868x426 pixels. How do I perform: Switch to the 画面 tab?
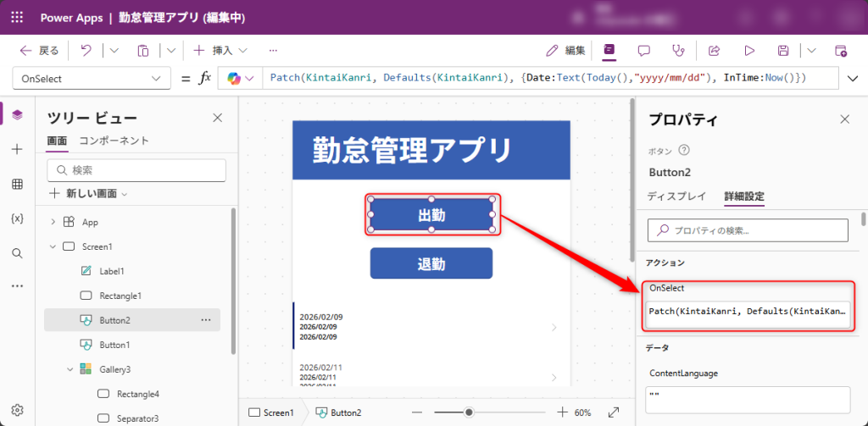click(57, 141)
